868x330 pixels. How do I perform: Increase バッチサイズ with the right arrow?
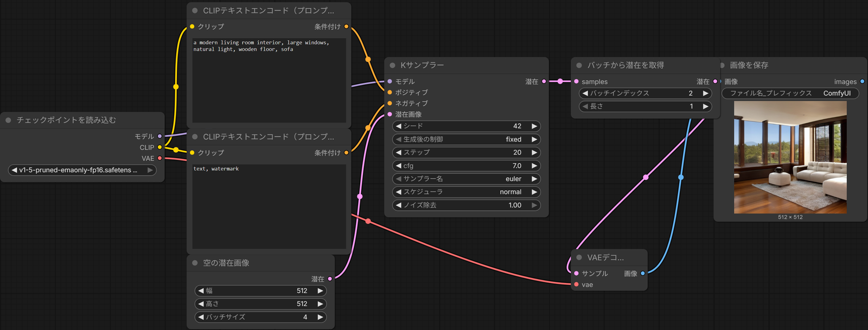coord(320,317)
